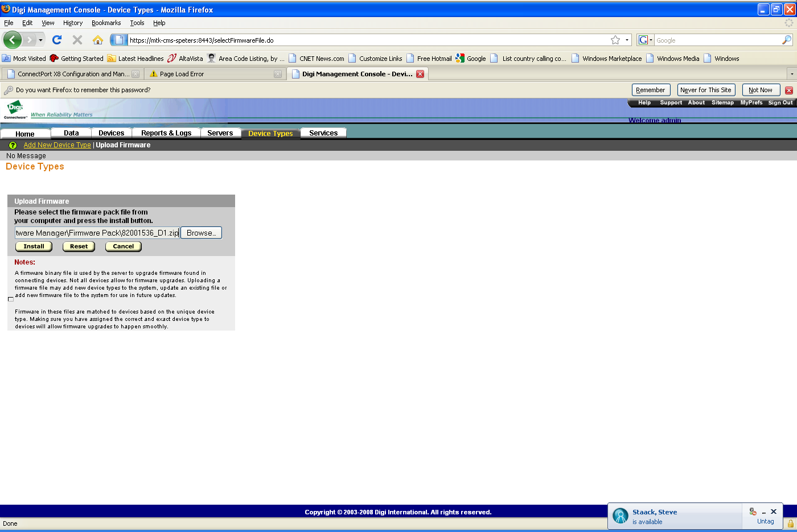Select Never for This Site
The height and width of the screenshot is (532, 797).
(x=706, y=90)
